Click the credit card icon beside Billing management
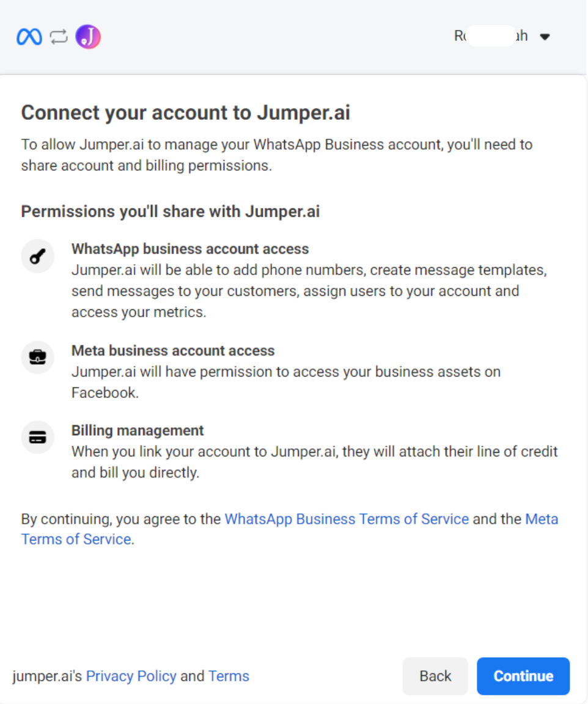This screenshot has width=588, height=704. pos(37,438)
